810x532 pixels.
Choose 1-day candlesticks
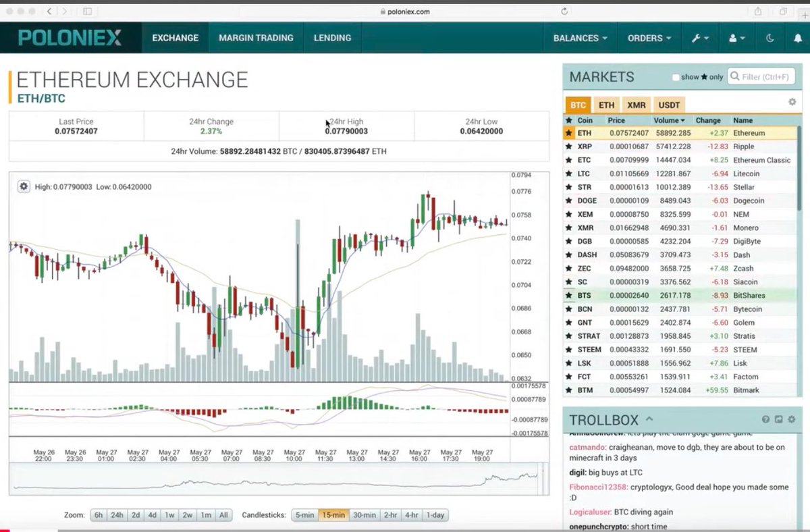coord(435,515)
